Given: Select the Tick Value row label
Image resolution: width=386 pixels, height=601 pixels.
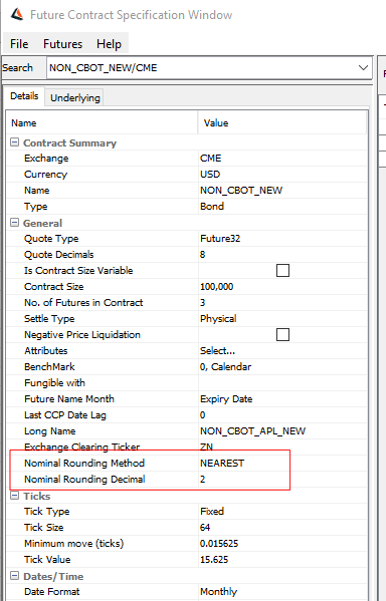Looking at the screenshot, I should coord(47,560).
